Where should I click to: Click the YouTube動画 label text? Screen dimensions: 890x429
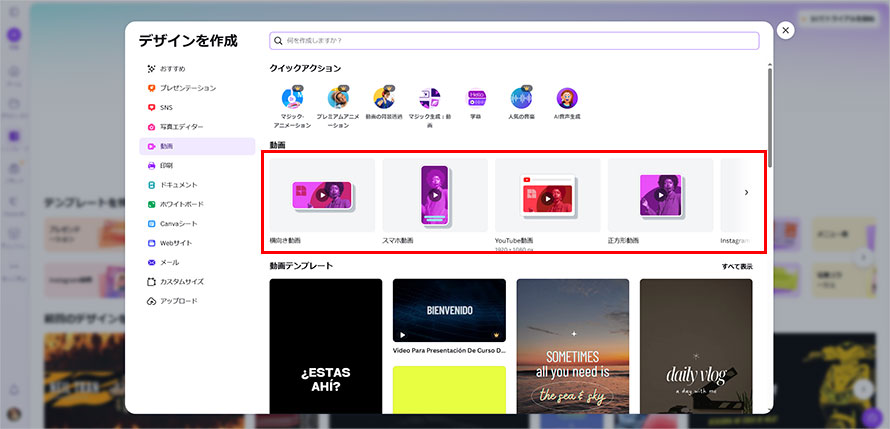point(514,241)
